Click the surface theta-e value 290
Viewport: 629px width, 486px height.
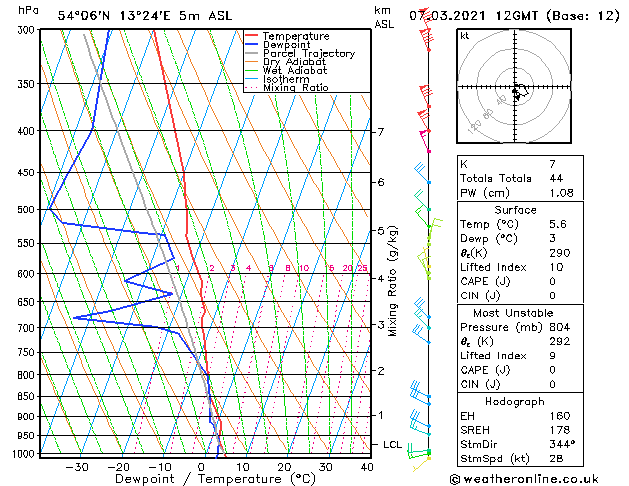pos(560,253)
